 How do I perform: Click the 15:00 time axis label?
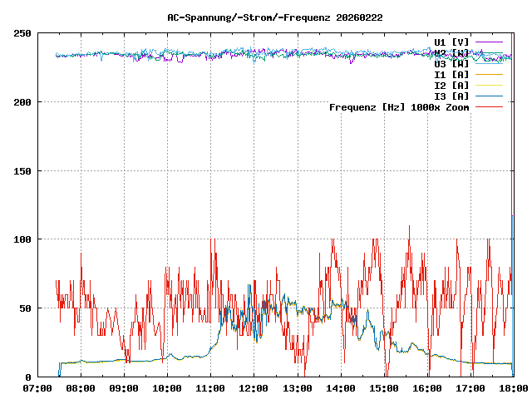(383, 388)
